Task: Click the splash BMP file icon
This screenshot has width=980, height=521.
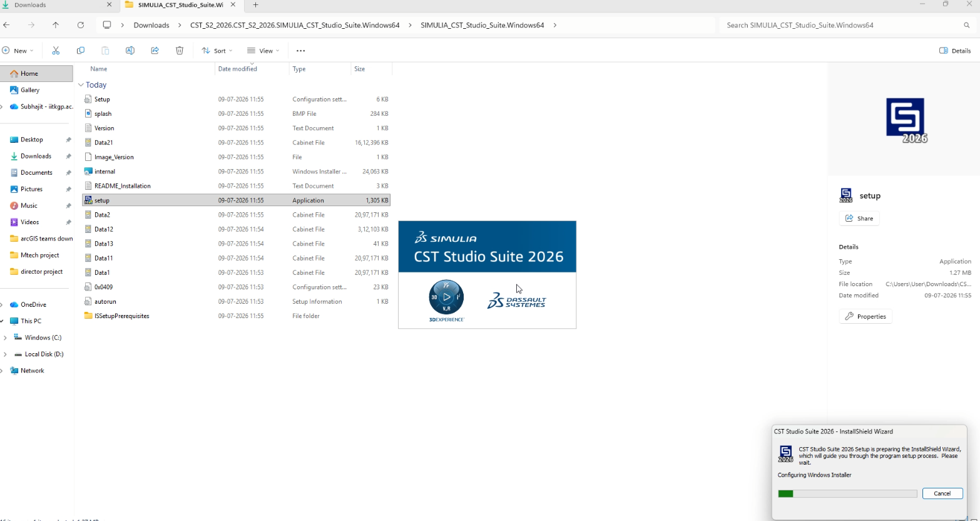Action: click(88, 114)
